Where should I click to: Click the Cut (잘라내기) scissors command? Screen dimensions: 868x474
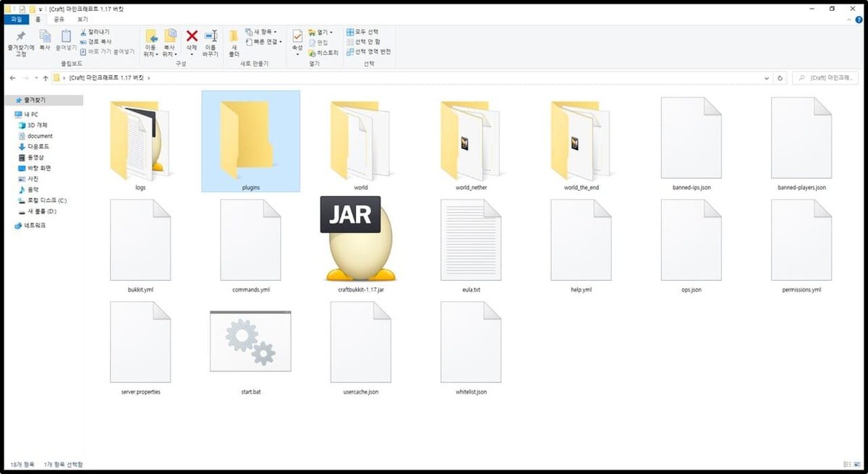(94, 33)
